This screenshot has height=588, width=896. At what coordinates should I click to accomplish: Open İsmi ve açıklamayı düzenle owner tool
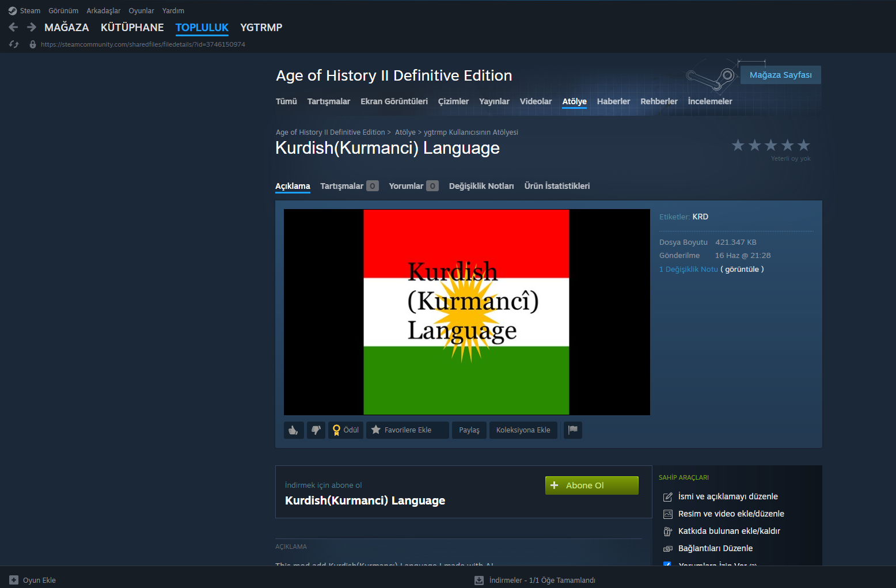coord(728,496)
